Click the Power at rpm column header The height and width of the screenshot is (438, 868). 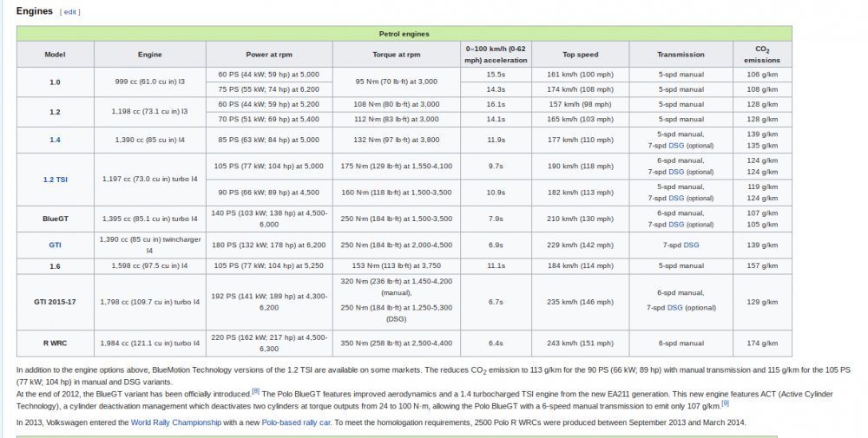pos(269,54)
